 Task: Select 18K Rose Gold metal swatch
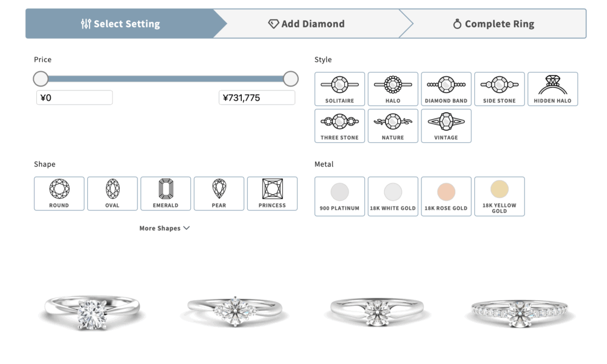click(x=446, y=196)
